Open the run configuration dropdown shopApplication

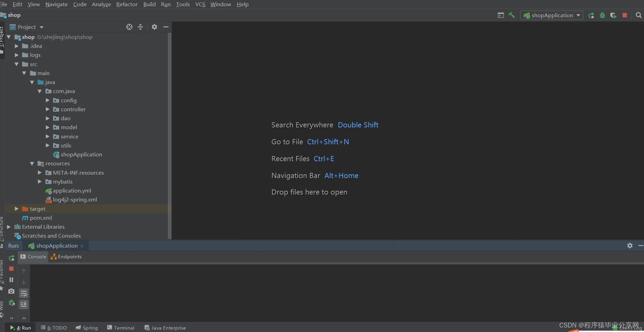pyautogui.click(x=552, y=15)
